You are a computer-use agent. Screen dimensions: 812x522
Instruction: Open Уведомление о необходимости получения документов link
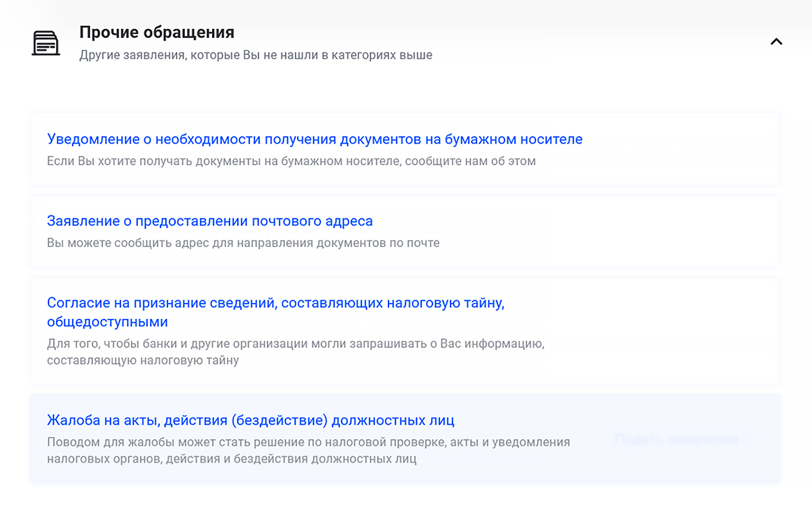click(x=314, y=139)
